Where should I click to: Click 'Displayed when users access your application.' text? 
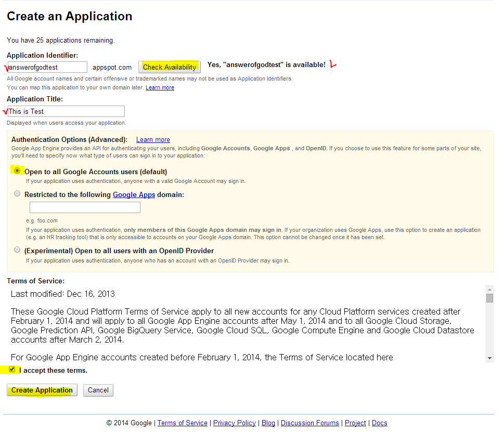pos(67,123)
